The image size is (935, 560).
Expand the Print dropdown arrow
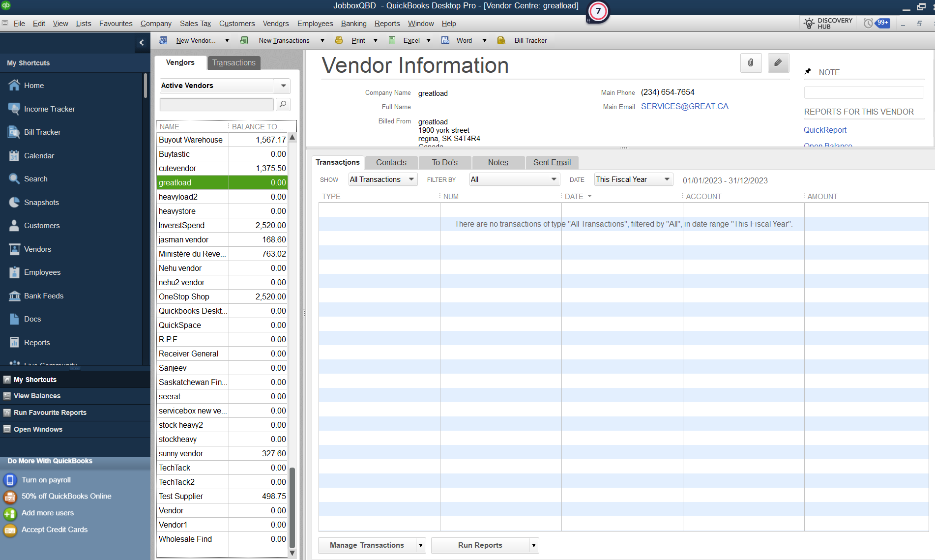point(376,40)
